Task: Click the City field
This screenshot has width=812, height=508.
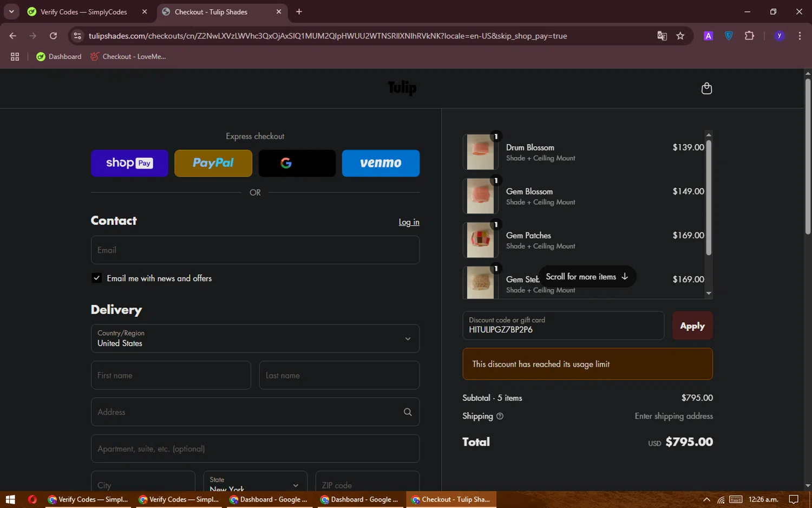Action: (x=143, y=481)
